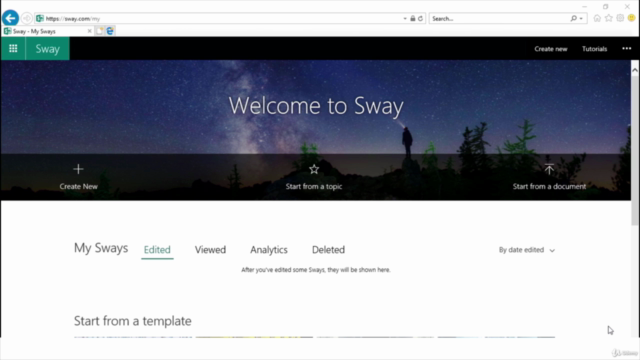This screenshot has height=360, width=640.
Task: Click the Create New plus icon
Action: click(x=78, y=169)
